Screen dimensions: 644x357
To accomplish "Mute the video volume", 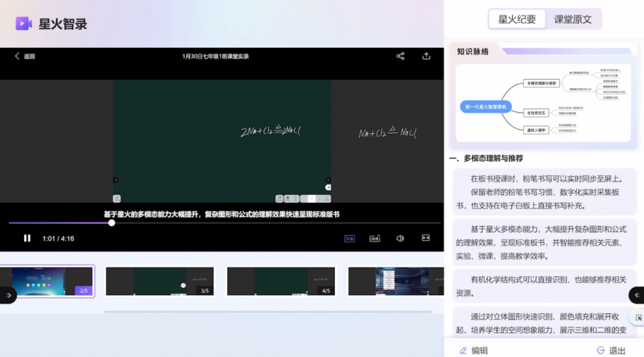I will (400, 238).
